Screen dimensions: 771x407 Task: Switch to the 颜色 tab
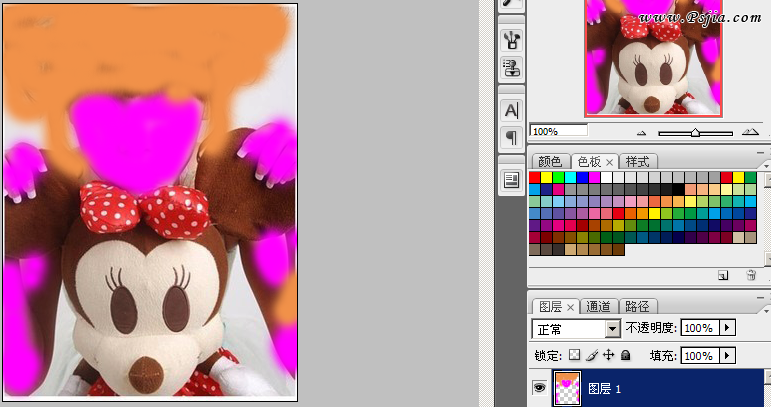point(550,161)
